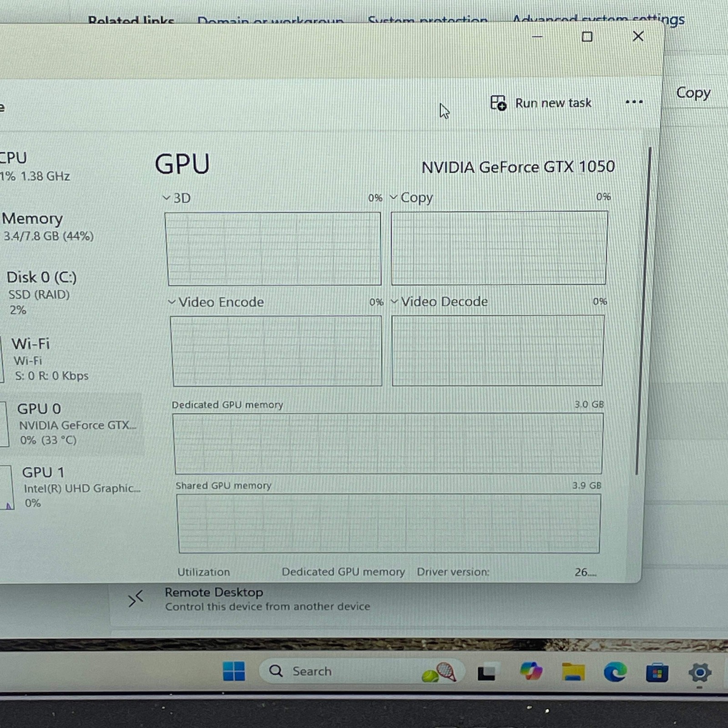Expand the 3D engine graph dropdown

pyautogui.click(x=166, y=198)
